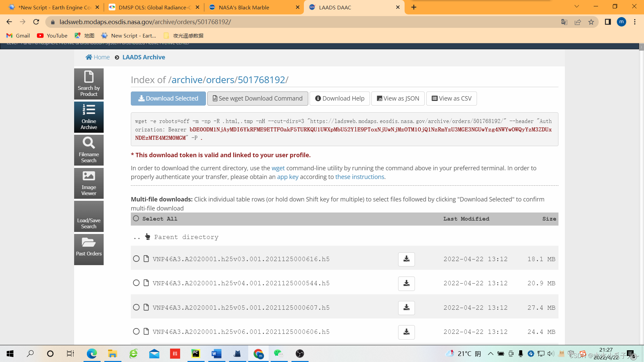Expand the Chrome tab search chevron

pos(577,7)
